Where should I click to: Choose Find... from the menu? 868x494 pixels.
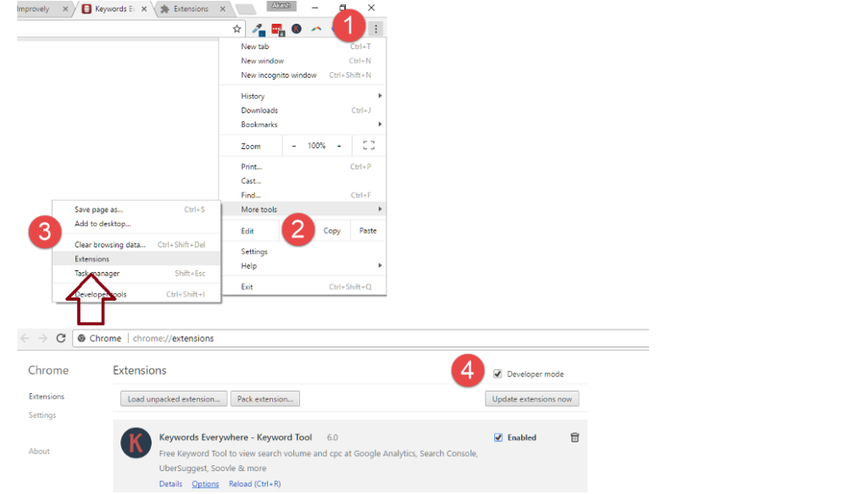(303, 195)
